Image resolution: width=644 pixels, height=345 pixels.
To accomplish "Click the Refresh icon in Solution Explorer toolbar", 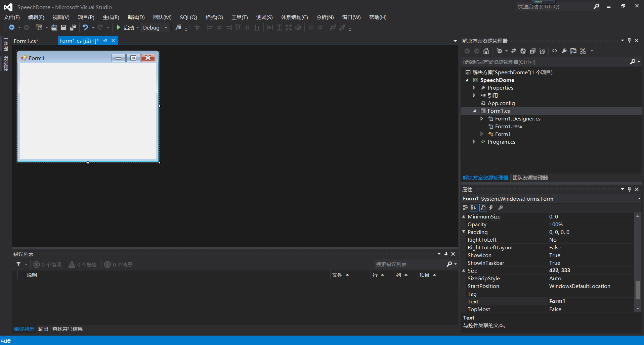I will coord(523,51).
